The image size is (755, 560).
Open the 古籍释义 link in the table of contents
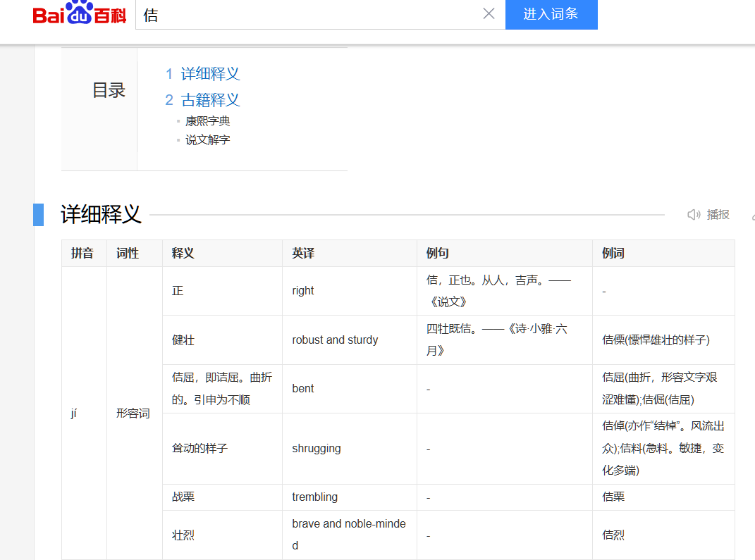tap(210, 99)
